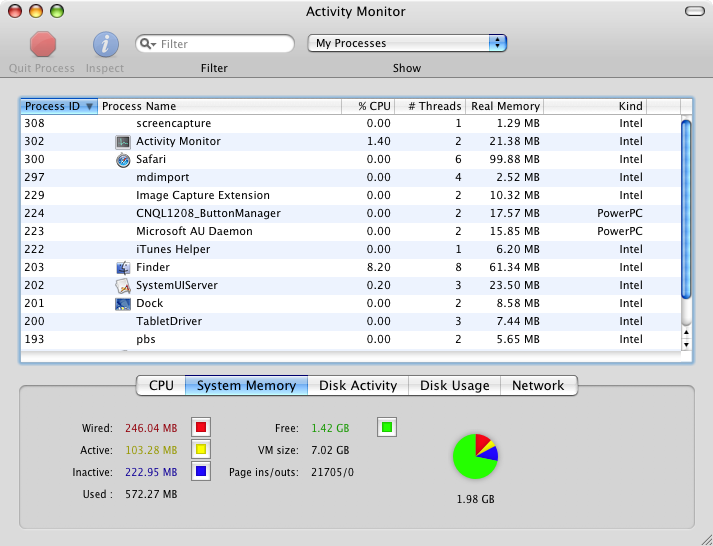The height and width of the screenshot is (546, 713).
Task: Select the Microsoft AU Daemon row
Action: click(x=351, y=231)
